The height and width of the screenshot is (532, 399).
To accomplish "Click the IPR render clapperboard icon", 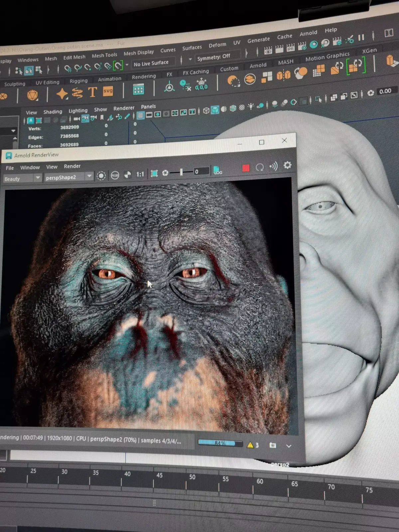I will tap(290, 47).
